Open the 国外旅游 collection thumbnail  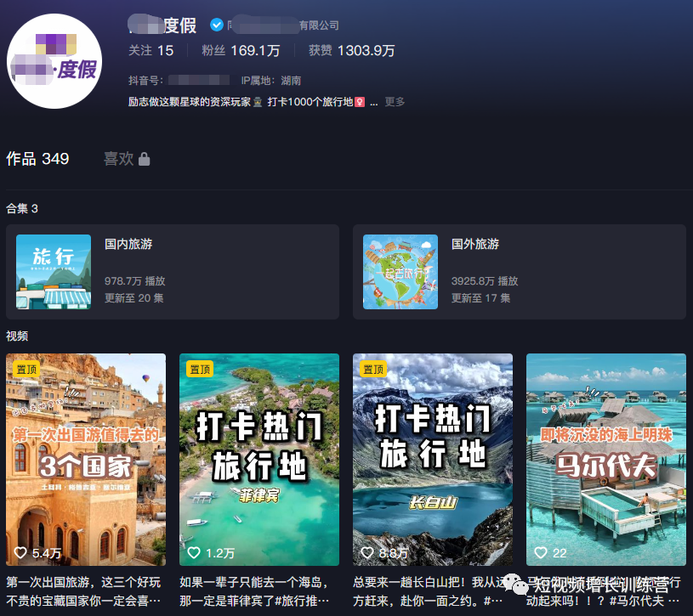(x=400, y=272)
